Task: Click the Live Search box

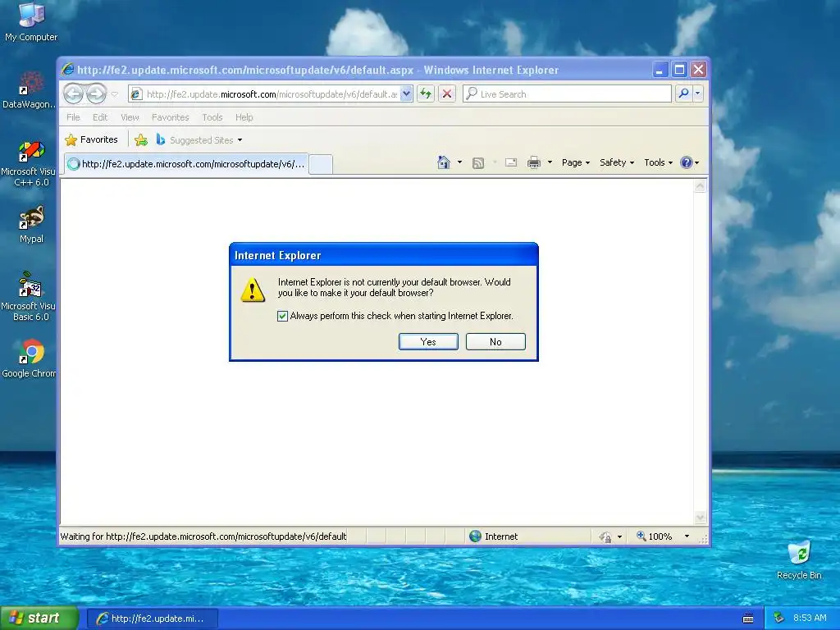Action: pyautogui.click(x=567, y=94)
